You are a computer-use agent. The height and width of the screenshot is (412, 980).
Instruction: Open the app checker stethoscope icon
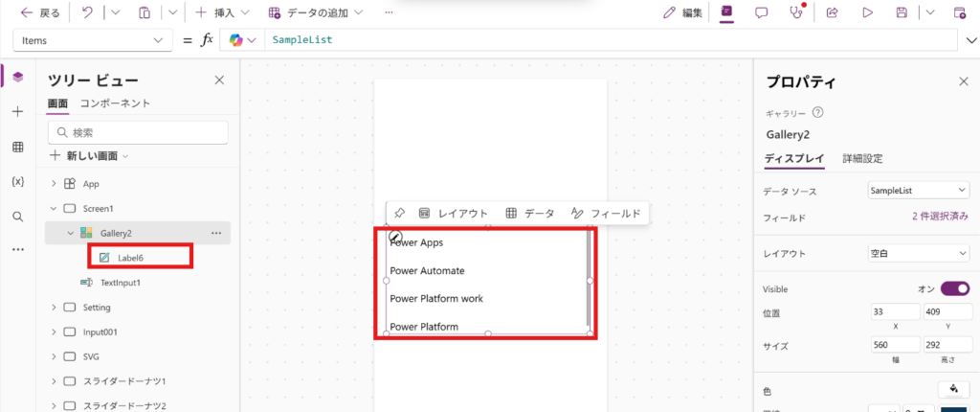(794, 13)
